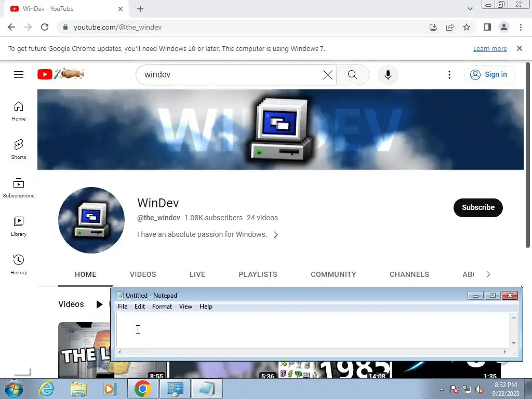Click the Notepad vertical scrollbar down arrow

pyautogui.click(x=514, y=343)
